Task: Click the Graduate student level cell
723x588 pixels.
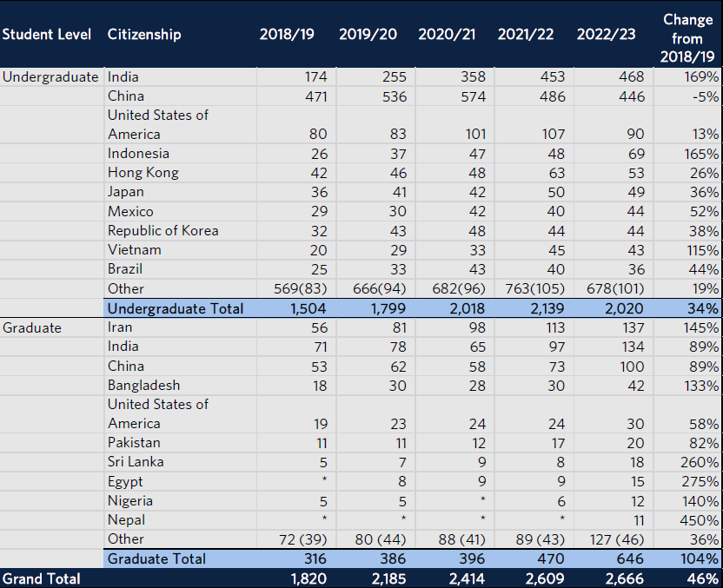Action: point(32,327)
